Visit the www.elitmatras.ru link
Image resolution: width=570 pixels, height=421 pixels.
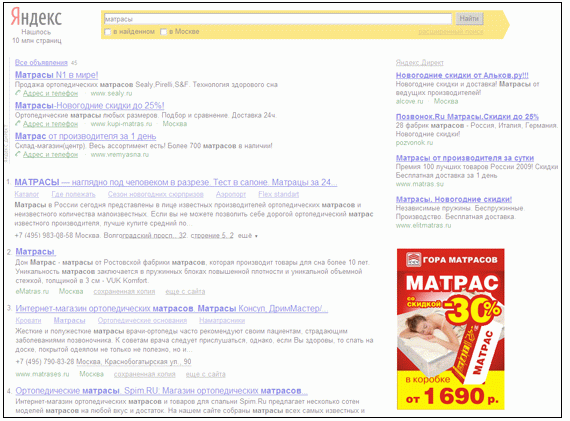(424, 226)
